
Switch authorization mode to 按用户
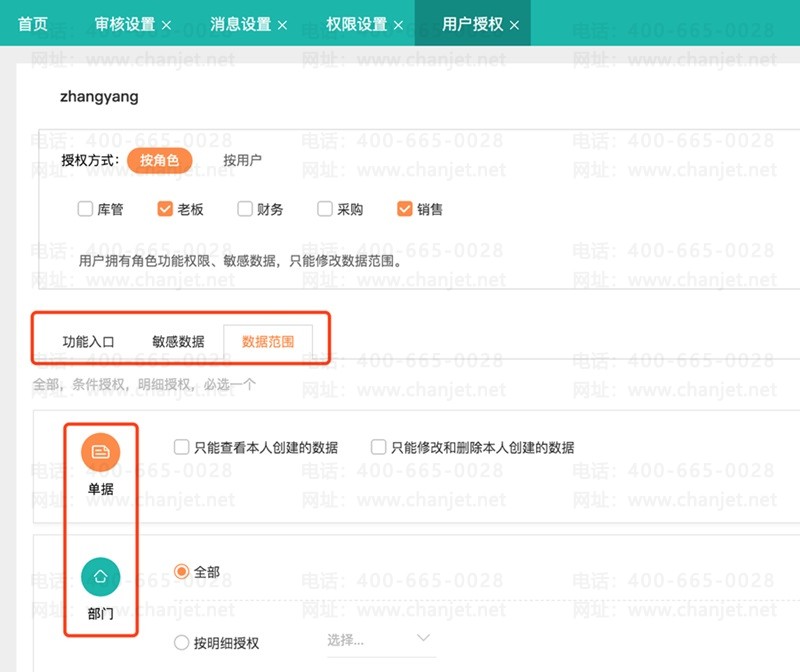(x=242, y=160)
